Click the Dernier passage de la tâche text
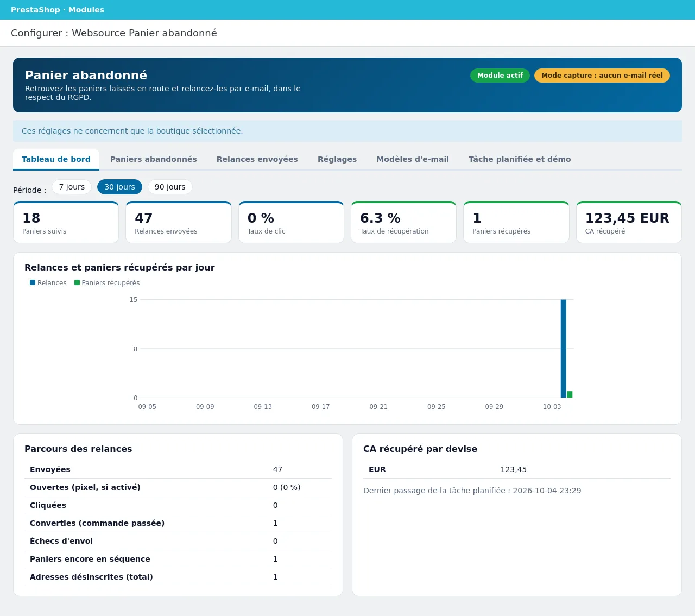This screenshot has width=695, height=616. pos(472,491)
